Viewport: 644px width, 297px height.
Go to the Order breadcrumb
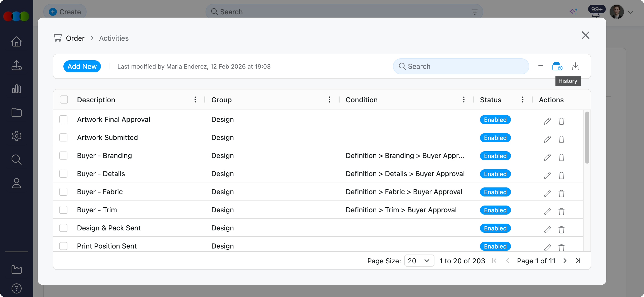[x=75, y=38]
